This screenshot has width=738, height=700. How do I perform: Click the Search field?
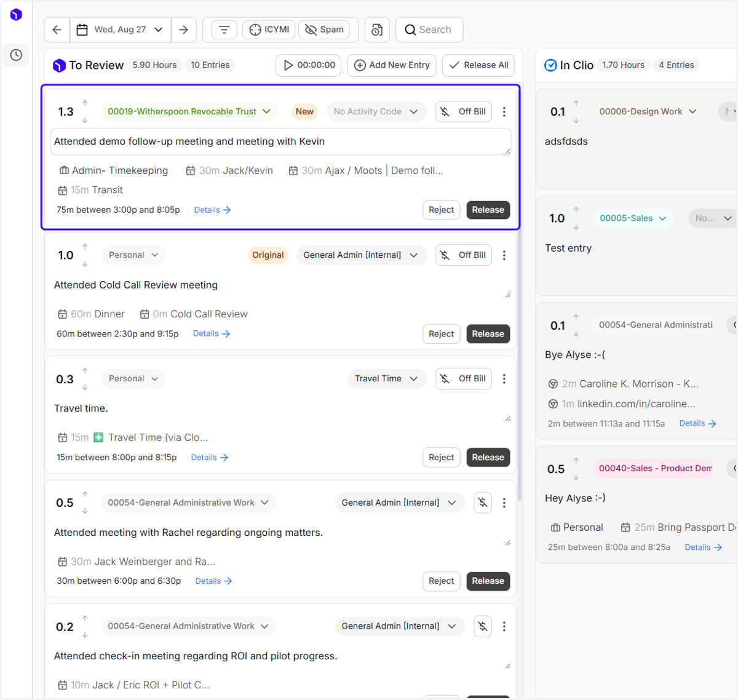pos(429,30)
